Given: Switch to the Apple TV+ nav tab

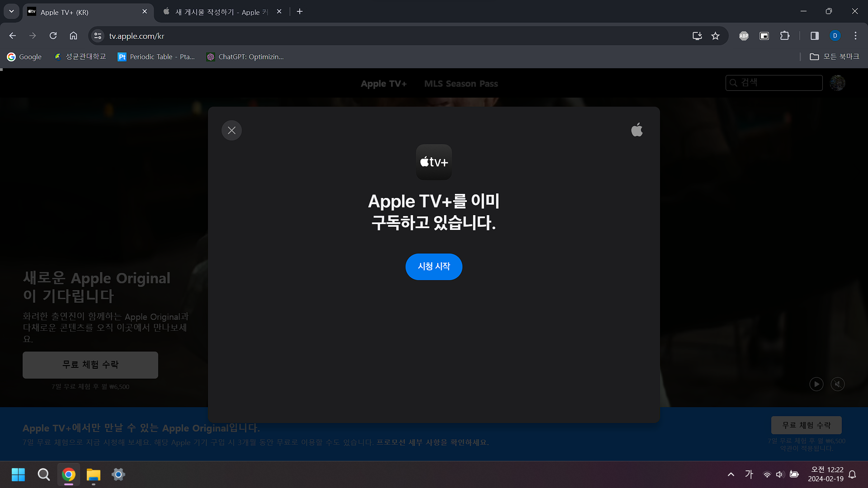Looking at the screenshot, I should pos(383,84).
